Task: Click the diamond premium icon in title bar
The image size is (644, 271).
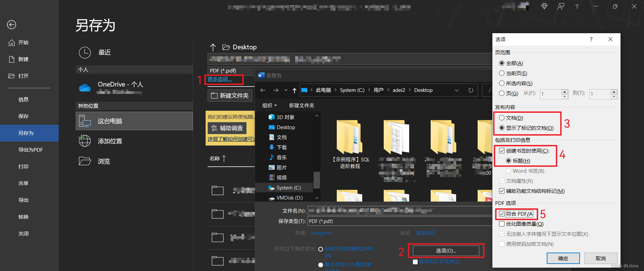Action: click(x=544, y=6)
